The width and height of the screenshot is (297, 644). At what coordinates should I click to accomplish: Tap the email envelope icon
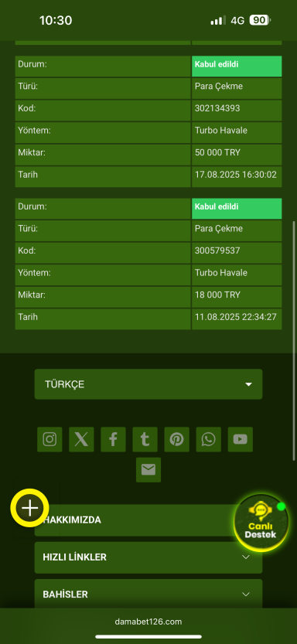click(148, 470)
